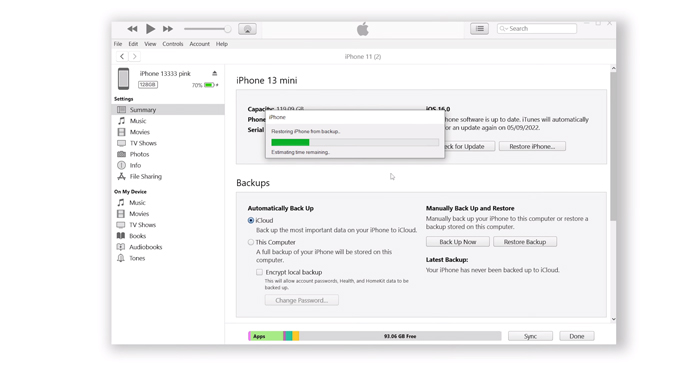Click the Restore Backup button
Screen dimensions: 680x385
click(x=525, y=242)
